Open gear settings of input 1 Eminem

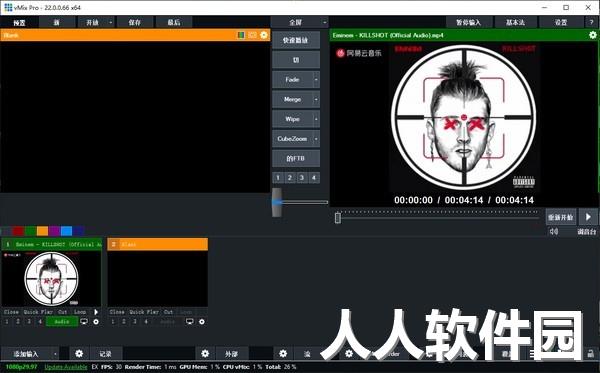pyautogui.click(x=96, y=322)
